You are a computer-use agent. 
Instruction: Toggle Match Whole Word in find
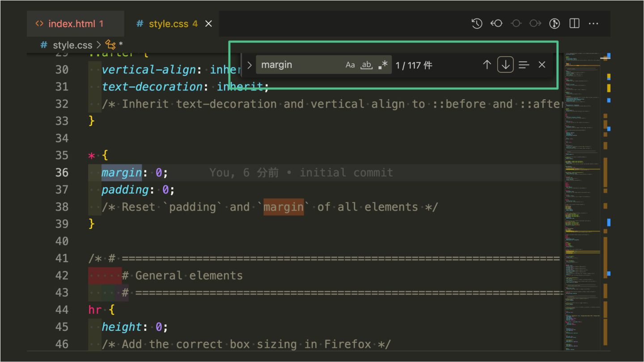pyautogui.click(x=366, y=65)
